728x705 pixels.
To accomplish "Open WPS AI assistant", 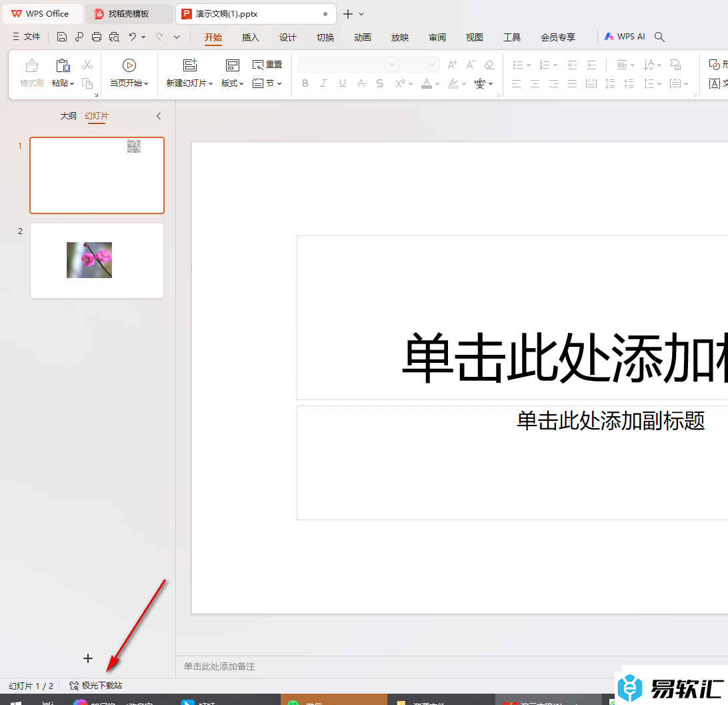I will pyautogui.click(x=625, y=37).
